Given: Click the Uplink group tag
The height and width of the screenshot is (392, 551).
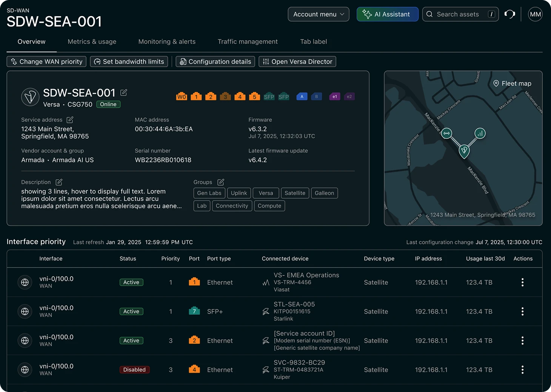Looking at the screenshot, I should 239,193.
